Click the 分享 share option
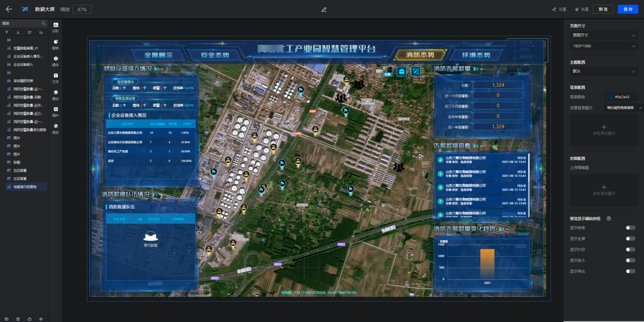The width and height of the screenshot is (644, 322). [559, 9]
